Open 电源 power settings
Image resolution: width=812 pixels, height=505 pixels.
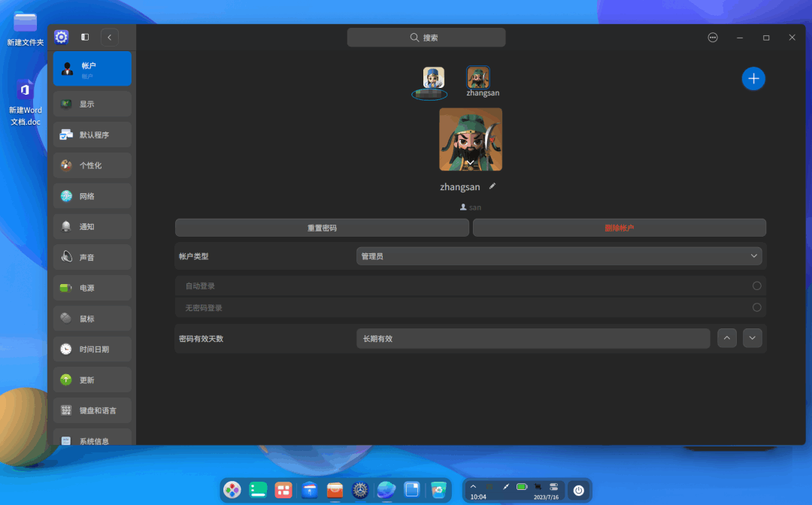(x=92, y=288)
